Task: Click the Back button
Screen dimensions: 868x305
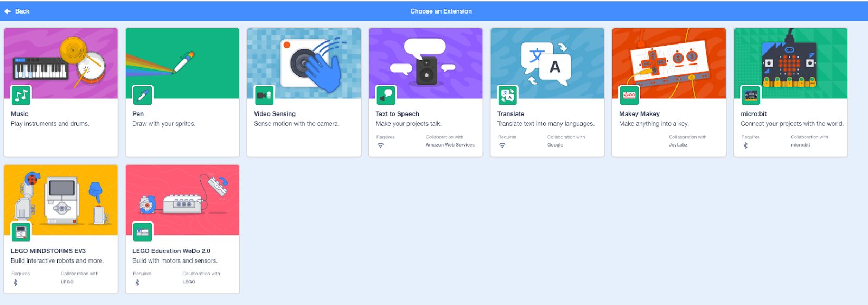Action: point(17,11)
